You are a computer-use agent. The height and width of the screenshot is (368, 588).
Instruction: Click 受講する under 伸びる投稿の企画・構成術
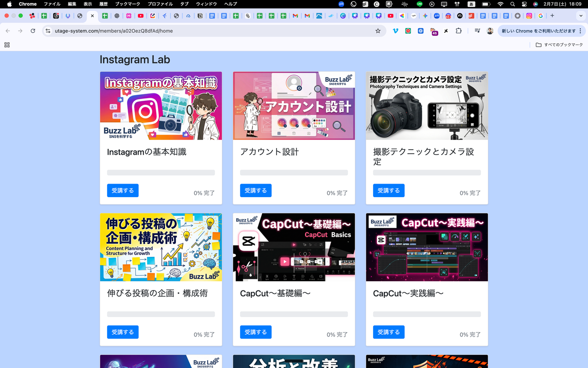click(123, 332)
